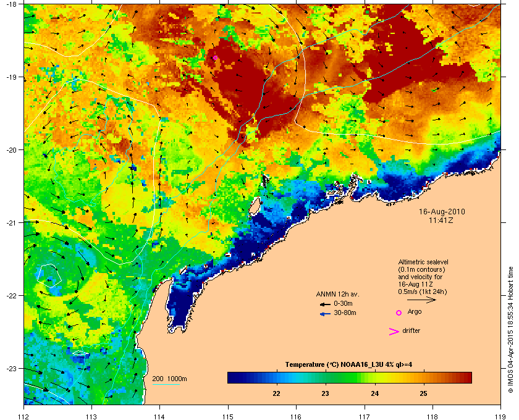Click the magenta Argo float marker on the map

pyautogui.click(x=215, y=58)
